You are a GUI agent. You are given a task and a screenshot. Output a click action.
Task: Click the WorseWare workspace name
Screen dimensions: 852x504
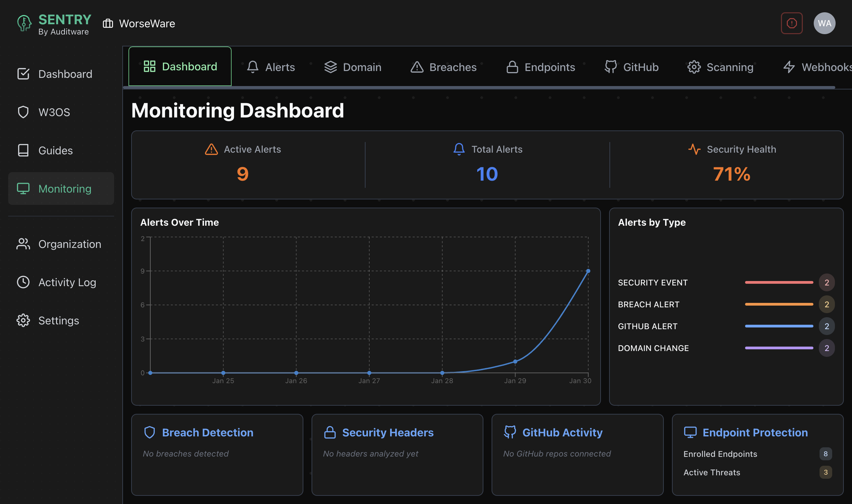(147, 23)
